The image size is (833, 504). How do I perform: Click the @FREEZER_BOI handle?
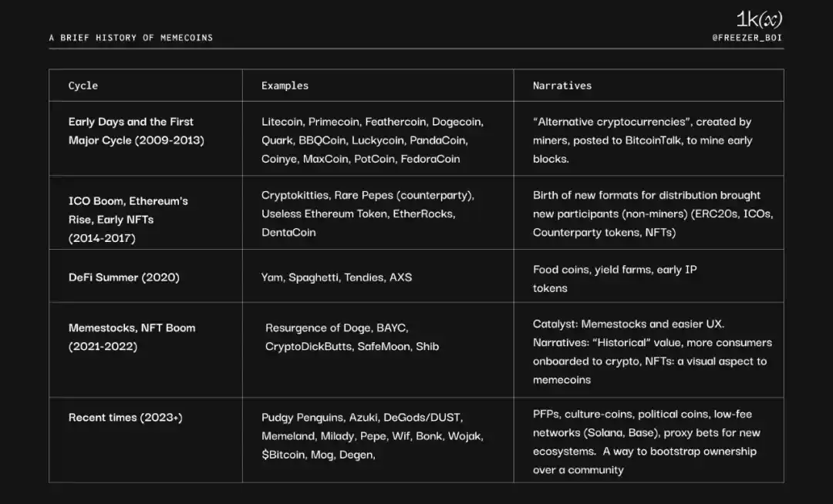[748, 37]
